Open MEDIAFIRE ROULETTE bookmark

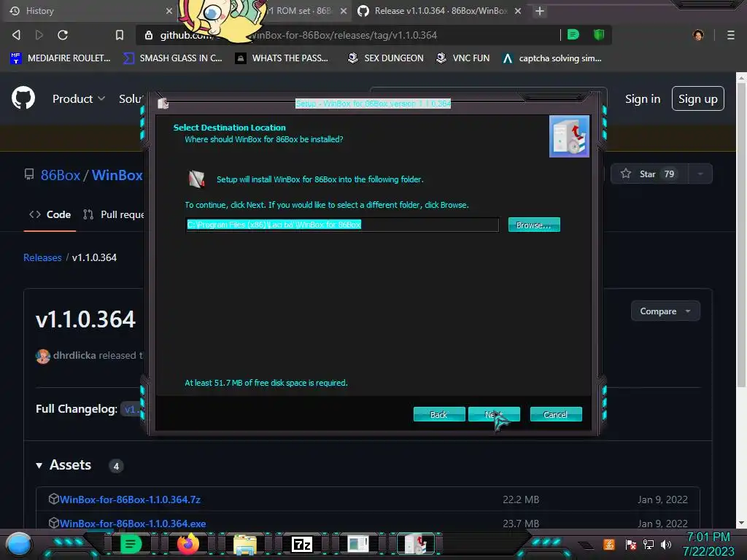point(61,58)
